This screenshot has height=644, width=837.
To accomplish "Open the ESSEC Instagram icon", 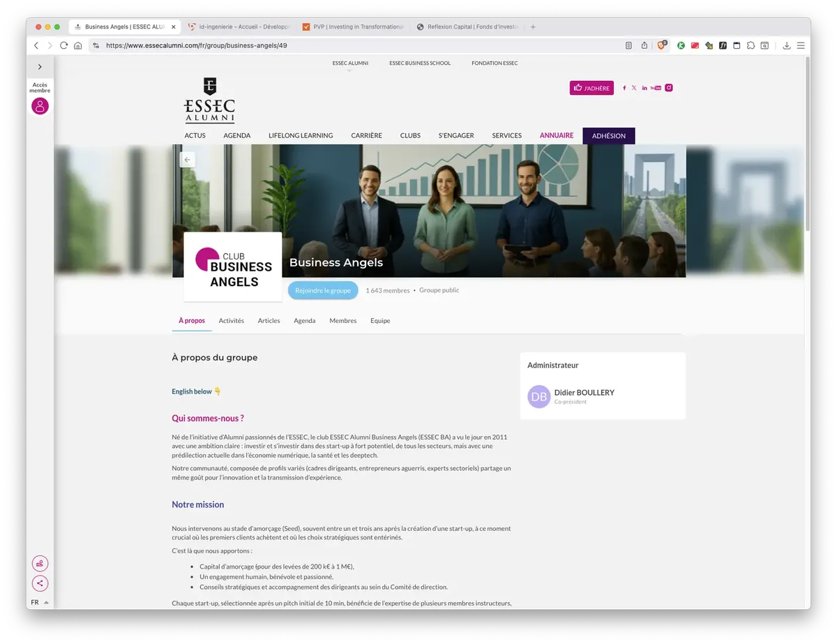I will point(669,88).
